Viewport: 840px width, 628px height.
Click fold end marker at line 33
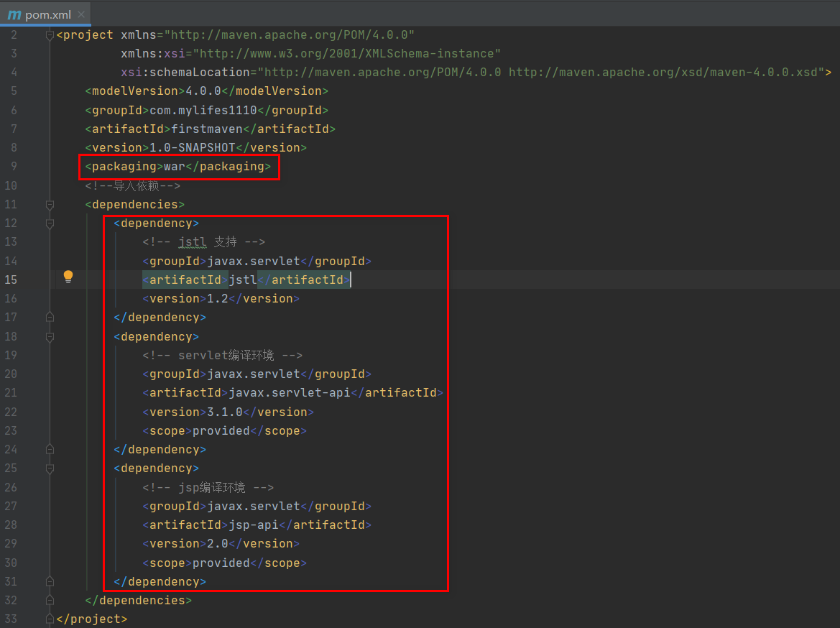(50, 619)
